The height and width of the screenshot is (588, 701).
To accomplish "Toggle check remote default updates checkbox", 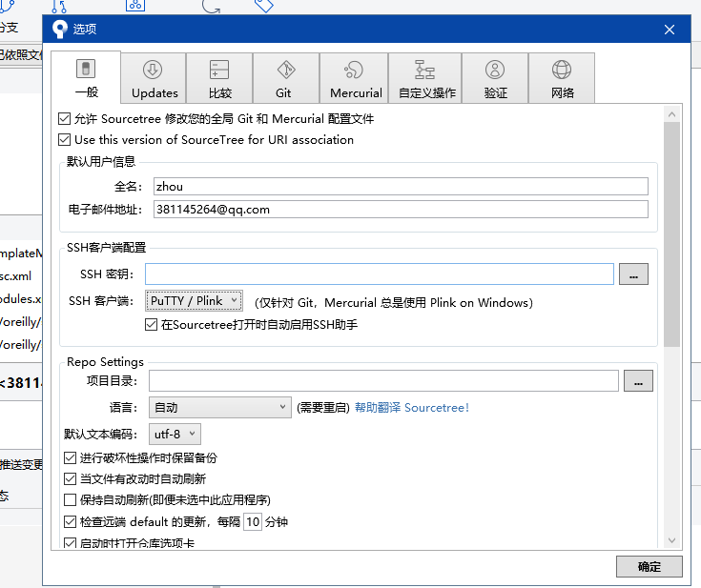I will (x=71, y=521).
